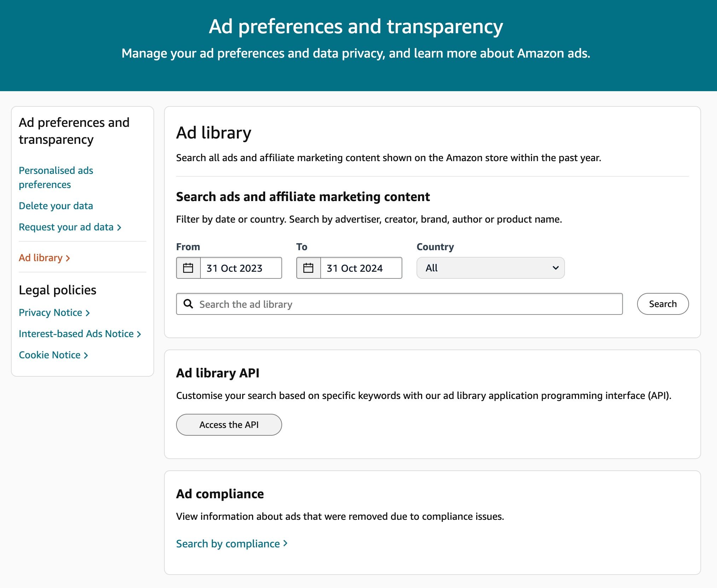Image resolution: width=717 pixels, height=588 pixels.
Task: Click the Search button
Action: [x=663, y=304]
